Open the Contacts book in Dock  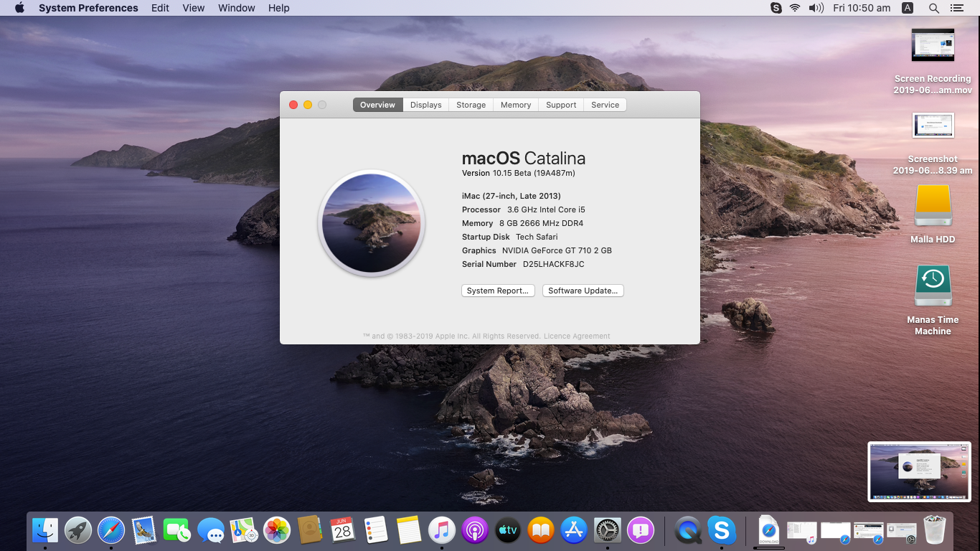(x=310, y=530)
